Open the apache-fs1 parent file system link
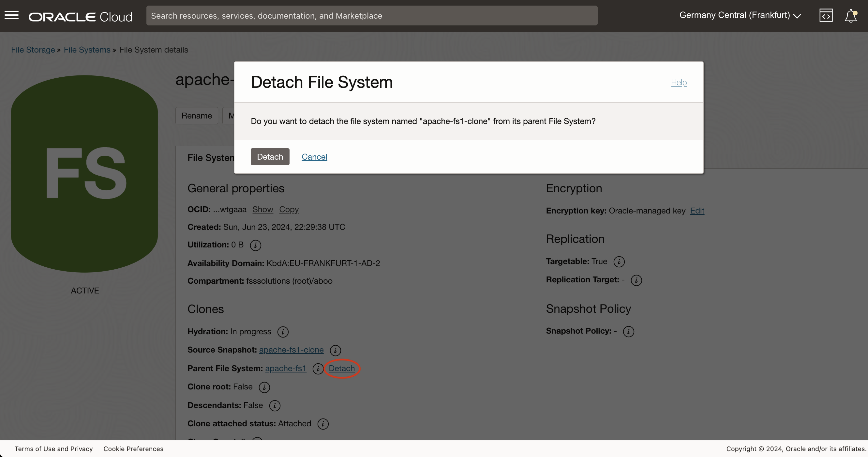The image size is (868, 457). click(x=285, y=368)
